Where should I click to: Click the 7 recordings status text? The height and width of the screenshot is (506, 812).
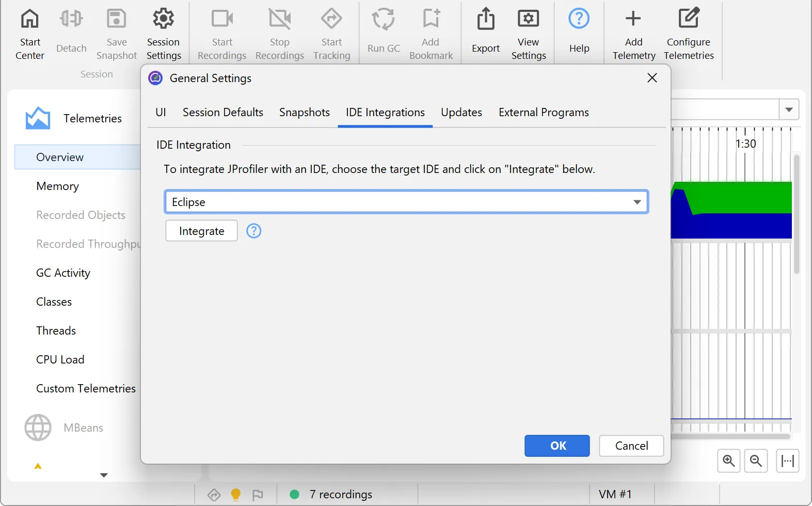point(341,494)
